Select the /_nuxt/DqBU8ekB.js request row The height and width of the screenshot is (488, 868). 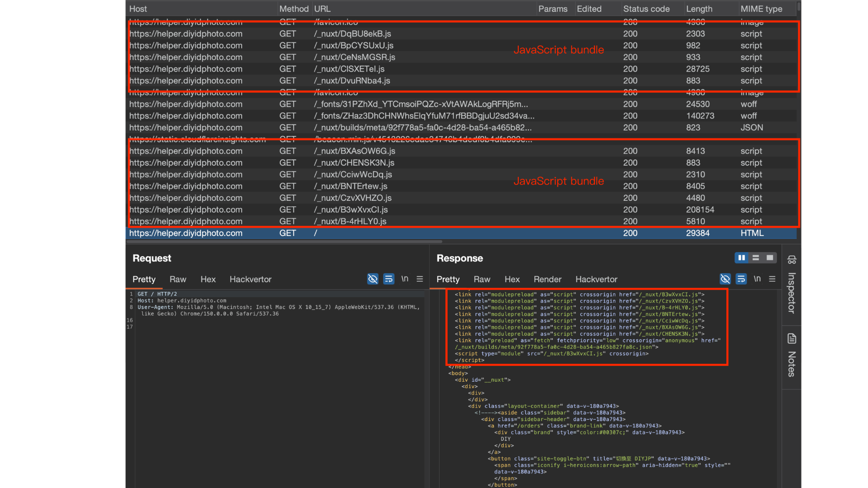point(461,34)
